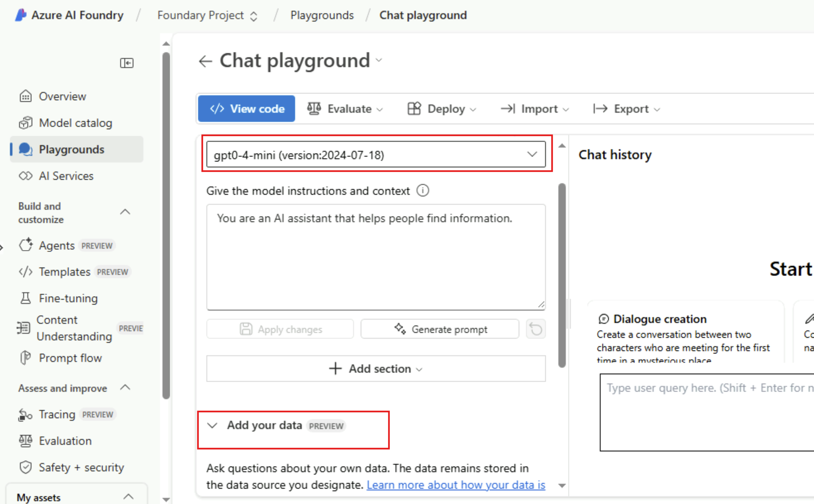
Task: Open Content Understanding page
Action: coord(74,328)
